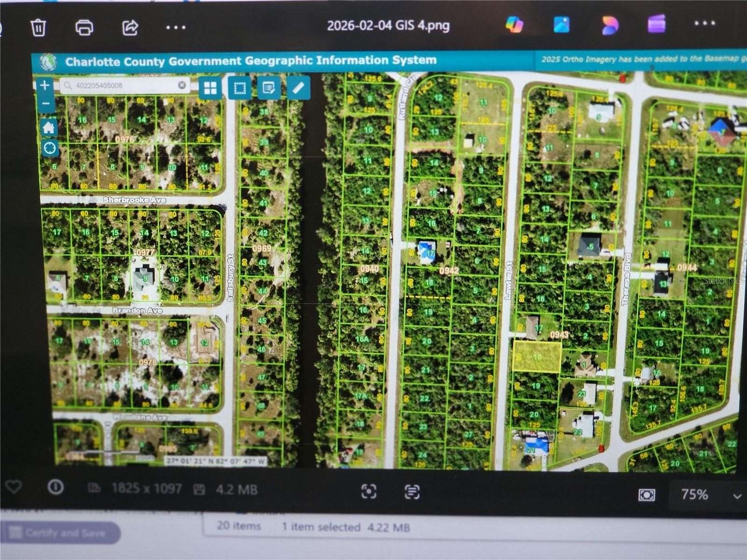Select the rectangle selection tool on the map
This screenshot has width=747, height=560.
point(239,87)
